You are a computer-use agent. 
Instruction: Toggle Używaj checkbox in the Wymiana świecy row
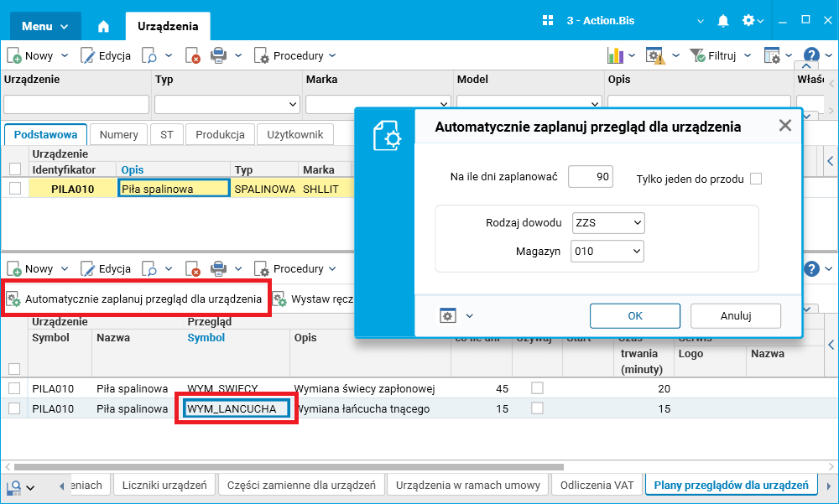[x=537, y=388]
